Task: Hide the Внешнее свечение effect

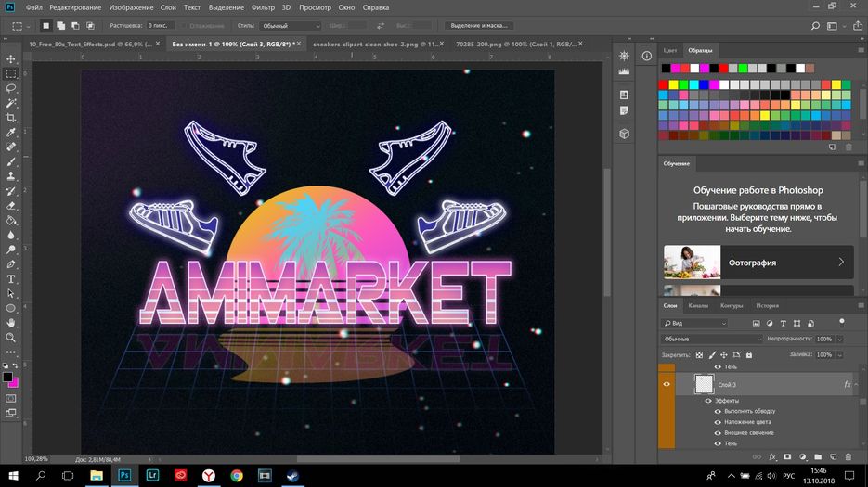Action: click(718, 433)
